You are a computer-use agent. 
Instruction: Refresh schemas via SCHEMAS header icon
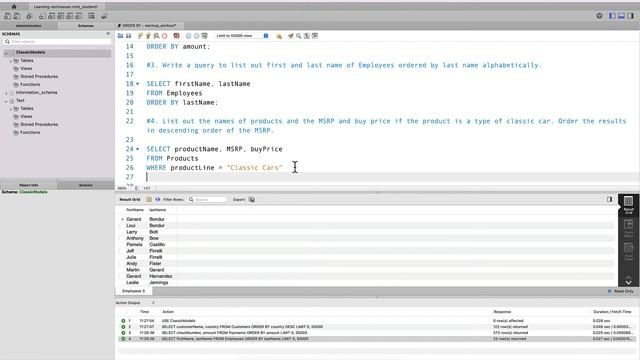pos(108,33)
